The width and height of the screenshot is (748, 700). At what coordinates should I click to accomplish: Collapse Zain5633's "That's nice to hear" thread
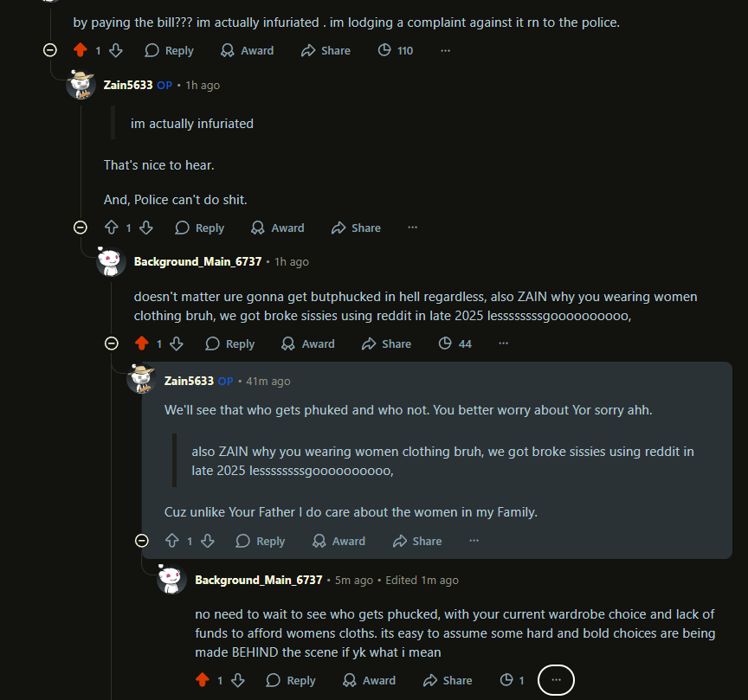(81, 228)
